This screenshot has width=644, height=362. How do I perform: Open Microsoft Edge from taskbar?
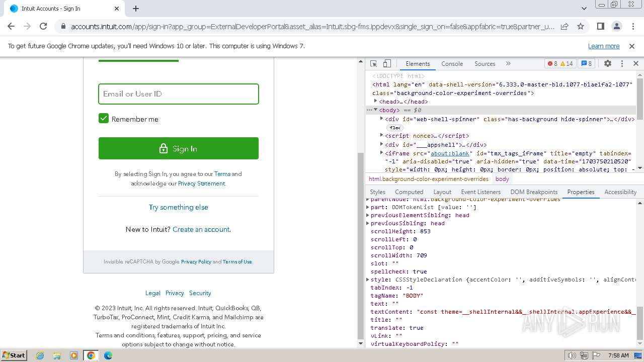coord(108,355)
